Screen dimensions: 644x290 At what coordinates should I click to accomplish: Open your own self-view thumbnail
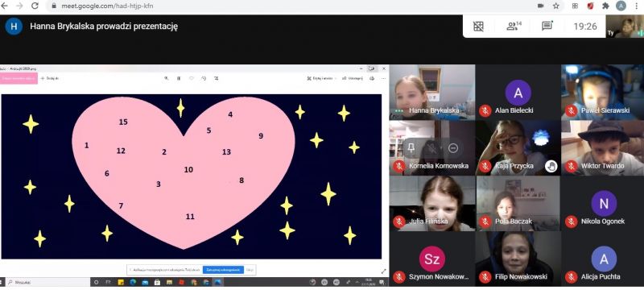625,27
